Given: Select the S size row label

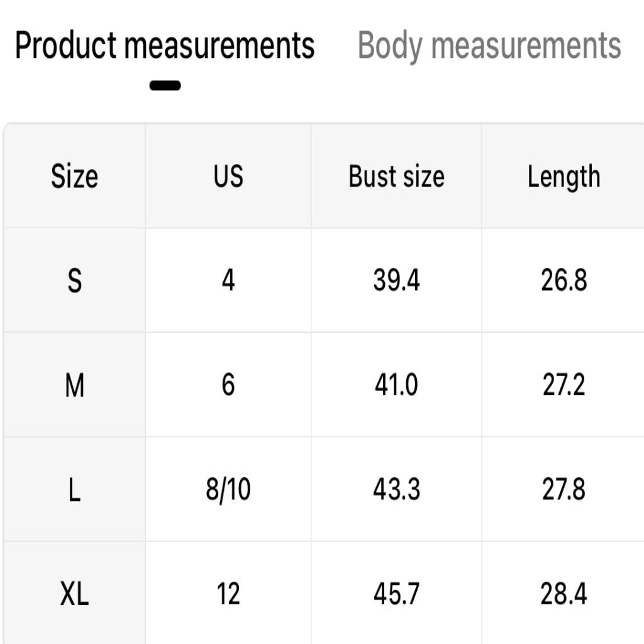Looking at the screenshot, I should (x=74, y=280).
